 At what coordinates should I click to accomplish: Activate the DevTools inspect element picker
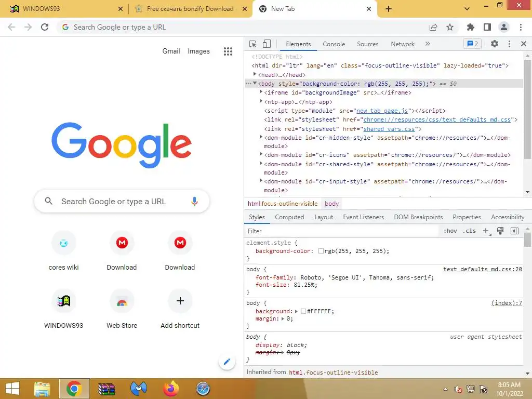coord(252,44)
